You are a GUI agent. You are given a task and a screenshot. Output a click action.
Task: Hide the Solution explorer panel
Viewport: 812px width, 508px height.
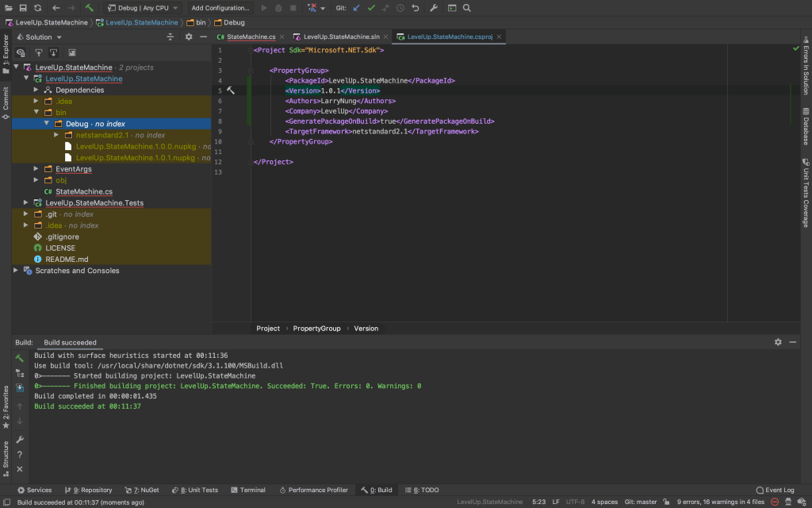click(204, 37)
